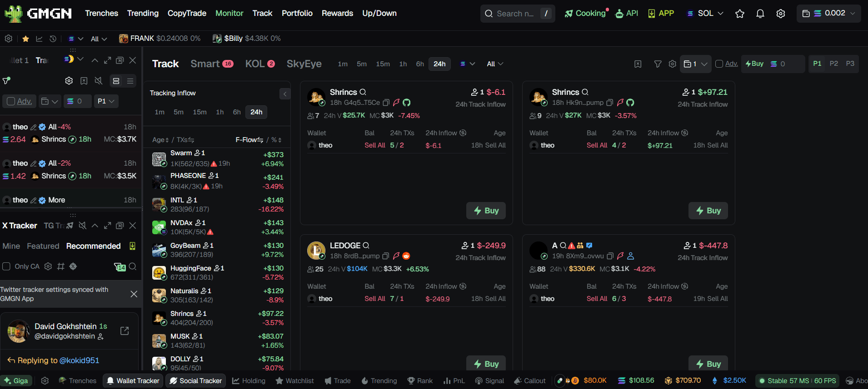
Task: Select P3 preset in Track header
Action: coord(850,64)
